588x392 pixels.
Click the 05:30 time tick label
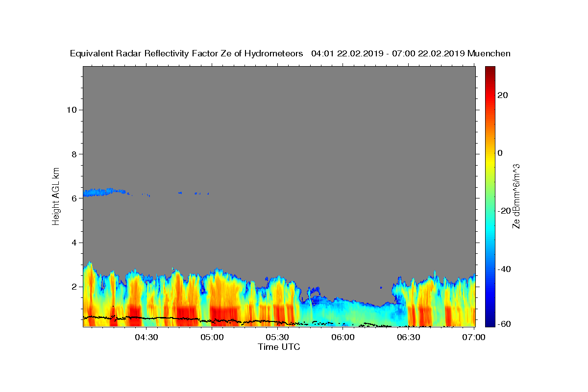point(277,337)
